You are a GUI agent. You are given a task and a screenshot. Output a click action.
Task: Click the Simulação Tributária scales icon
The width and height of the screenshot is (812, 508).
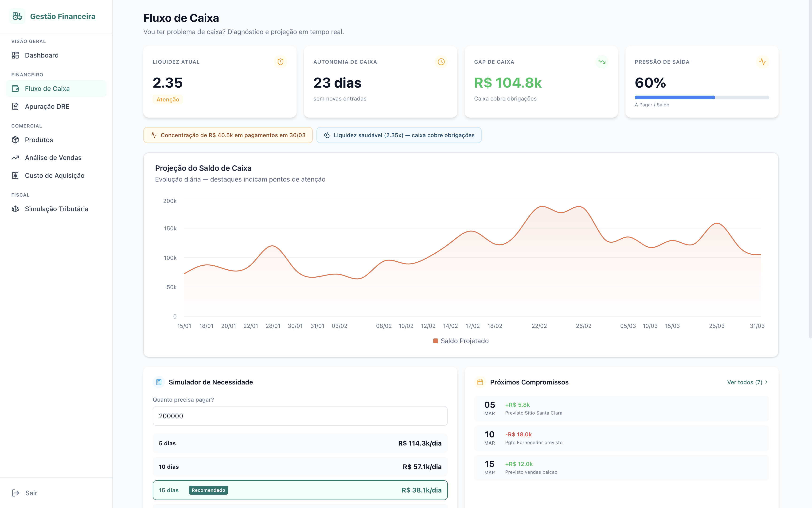[x=16, y=209]
